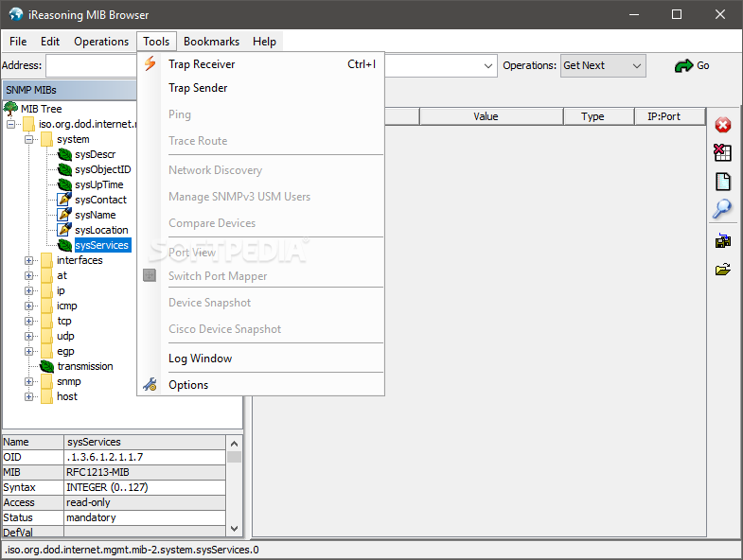743x560 pixels.
Task: Click the INTEGER (0..127) syntax cell
Action: pyautogui.click(x=145, y=487)
